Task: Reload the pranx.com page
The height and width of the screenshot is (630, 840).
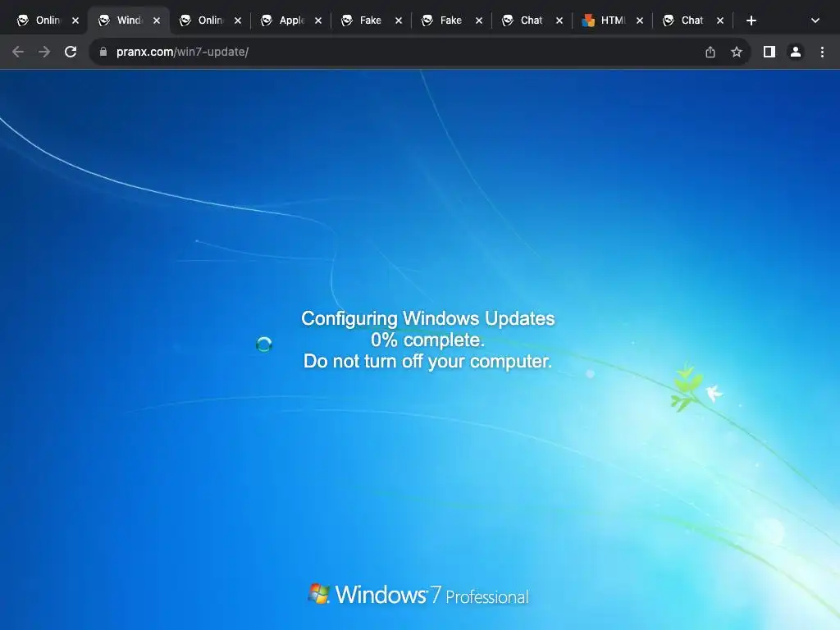Action: 71,52
